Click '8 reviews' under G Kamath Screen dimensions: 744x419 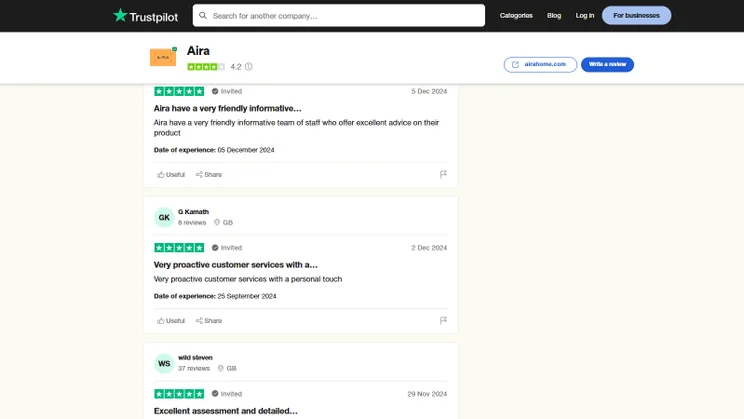pos(192,223)
